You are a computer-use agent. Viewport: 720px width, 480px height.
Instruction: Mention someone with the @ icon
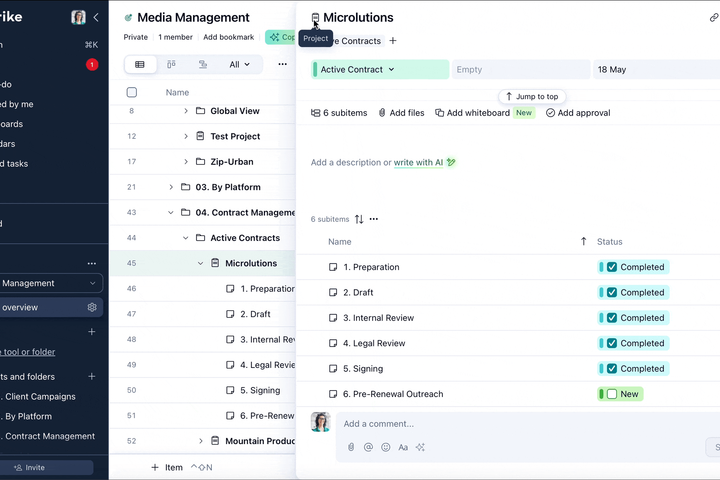tap(368, 447)
